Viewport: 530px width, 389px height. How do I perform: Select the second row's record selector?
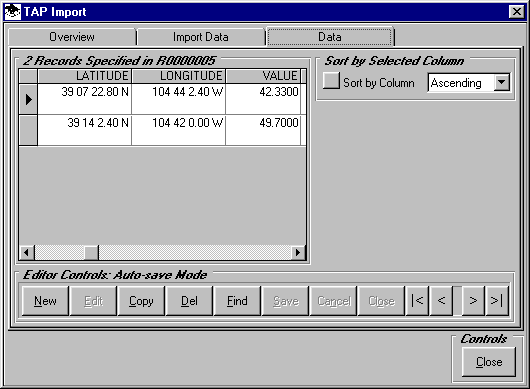pyautogui.click(x=28, y=130)
